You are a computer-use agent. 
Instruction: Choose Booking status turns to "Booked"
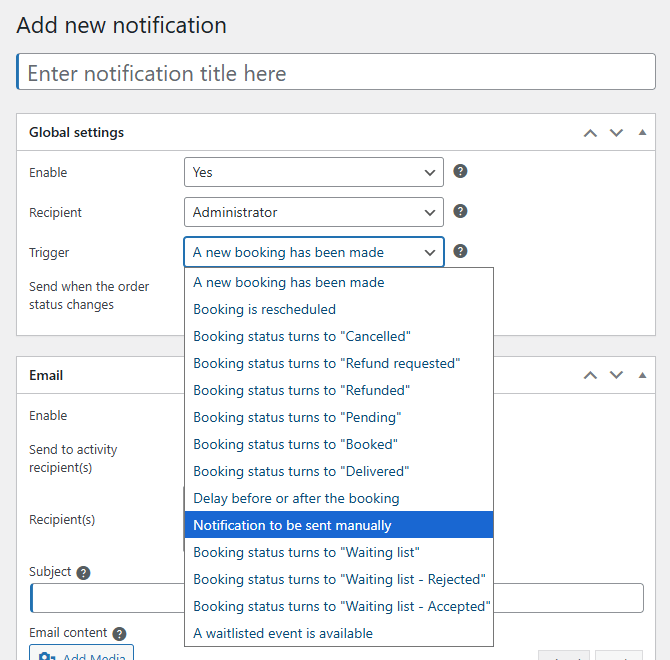point(339,444)
